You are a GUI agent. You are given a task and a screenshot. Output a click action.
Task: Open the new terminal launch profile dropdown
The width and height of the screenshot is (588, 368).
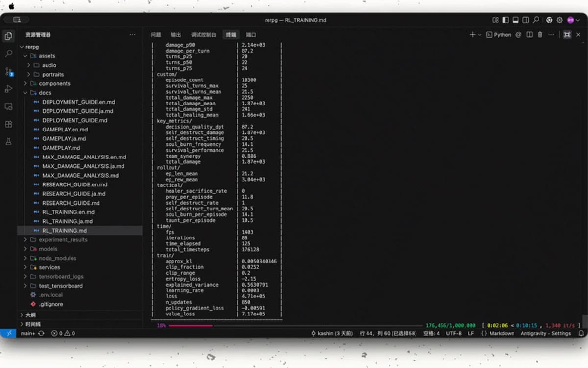coord(479,35)
